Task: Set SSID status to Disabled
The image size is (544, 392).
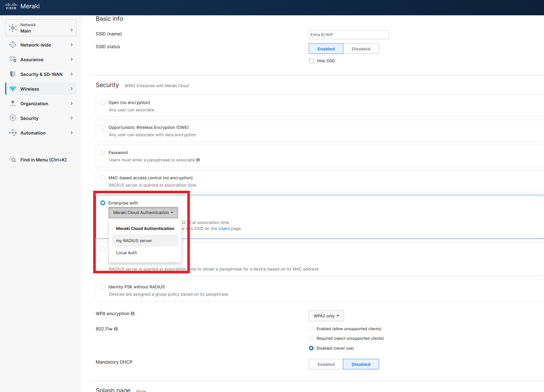Action: [x=361, y=49]
